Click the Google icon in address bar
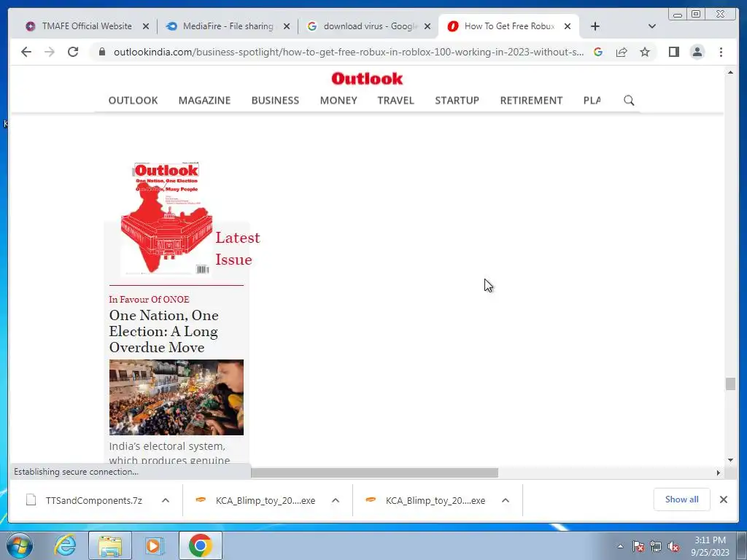Screen dimensions: 747x560 [598, 52]
